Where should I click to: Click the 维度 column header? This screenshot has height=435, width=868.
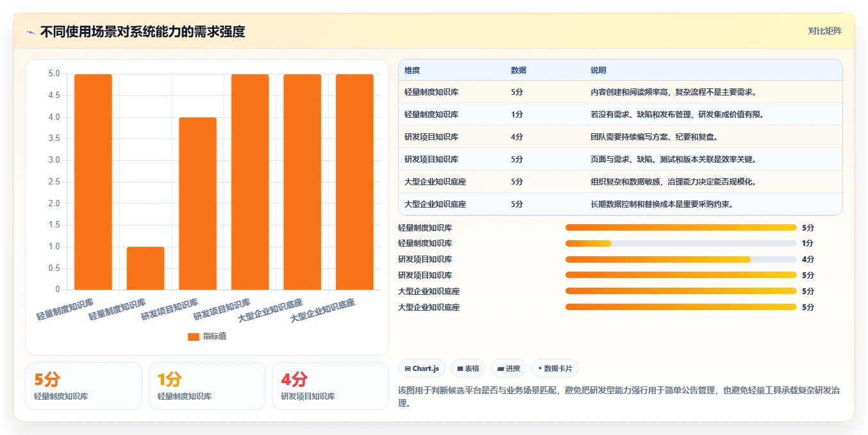click(412, 70)
